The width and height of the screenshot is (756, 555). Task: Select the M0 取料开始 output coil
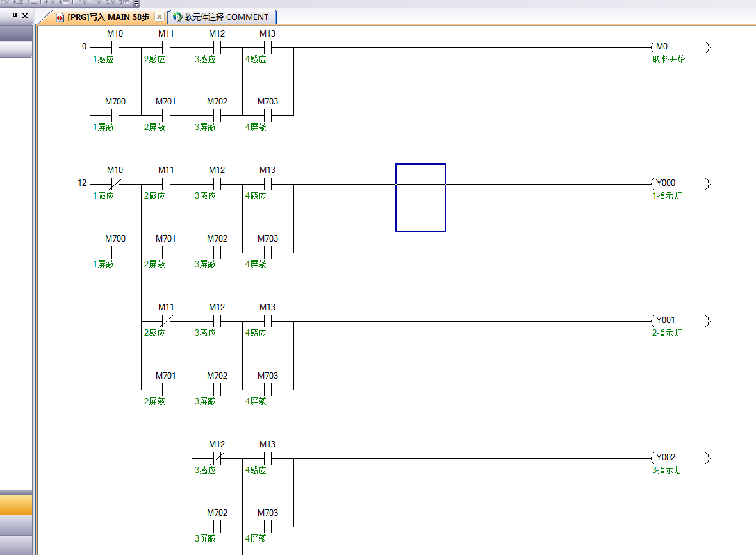click(679, 47)
